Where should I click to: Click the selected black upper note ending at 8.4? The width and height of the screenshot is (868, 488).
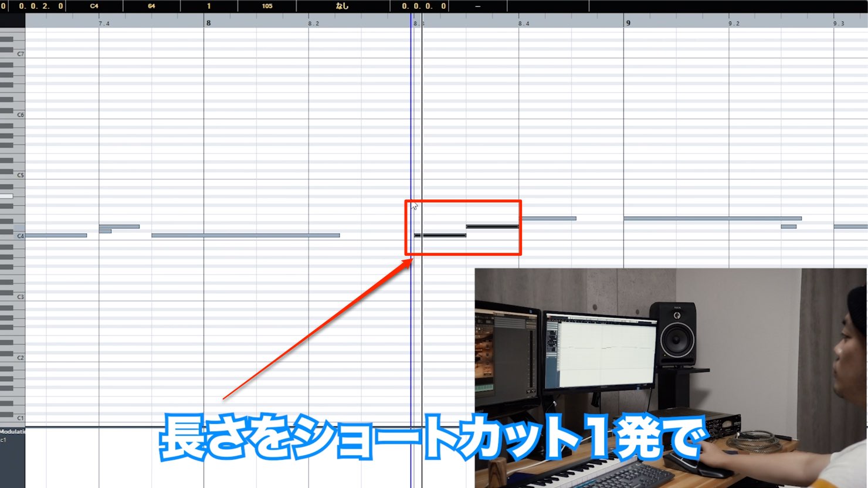coord(492,226)
